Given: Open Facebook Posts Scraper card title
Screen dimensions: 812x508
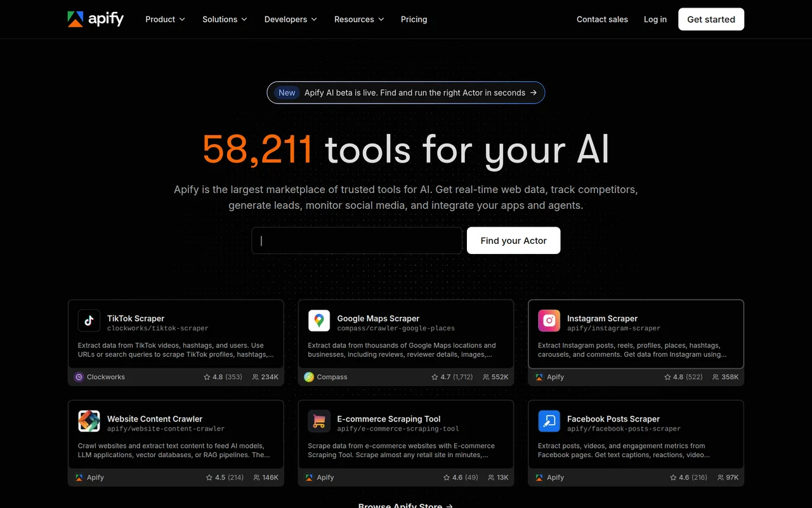Looking at the screenshot, I should (613, 418).
